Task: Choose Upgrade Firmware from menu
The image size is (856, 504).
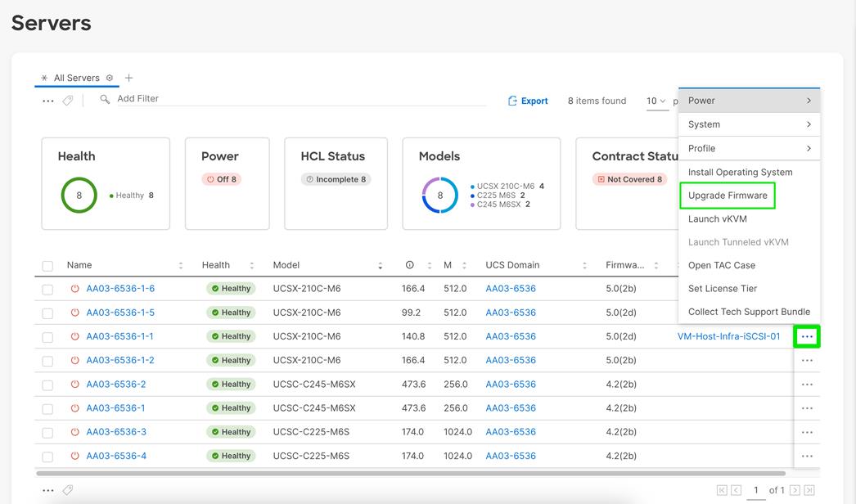Action: coord(728,196)
